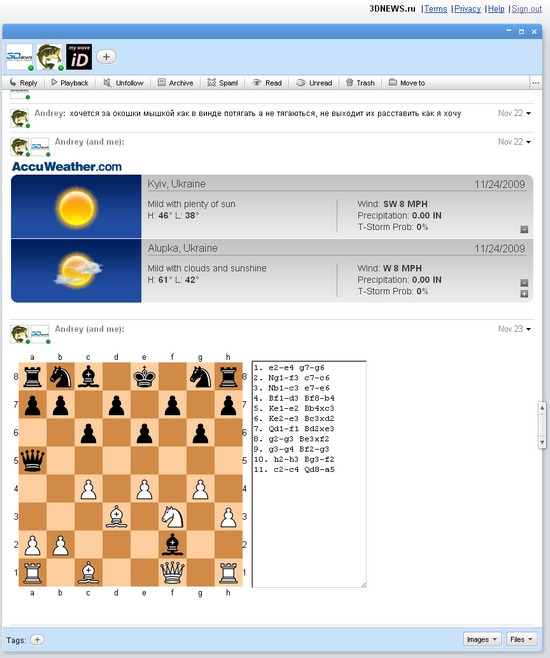
Task: Open the toolbar overflow menu
Action: tap(536, 83)
